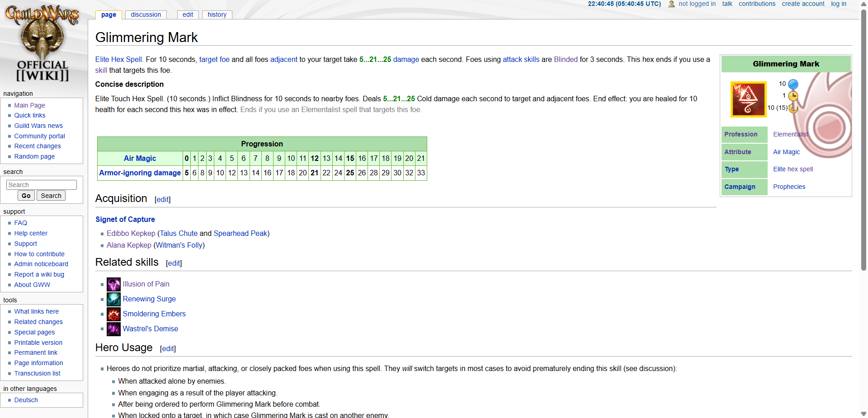The height and width of the screenshot is (418, 868).
Task: Open the Transclusion list link
Action: 37,373
